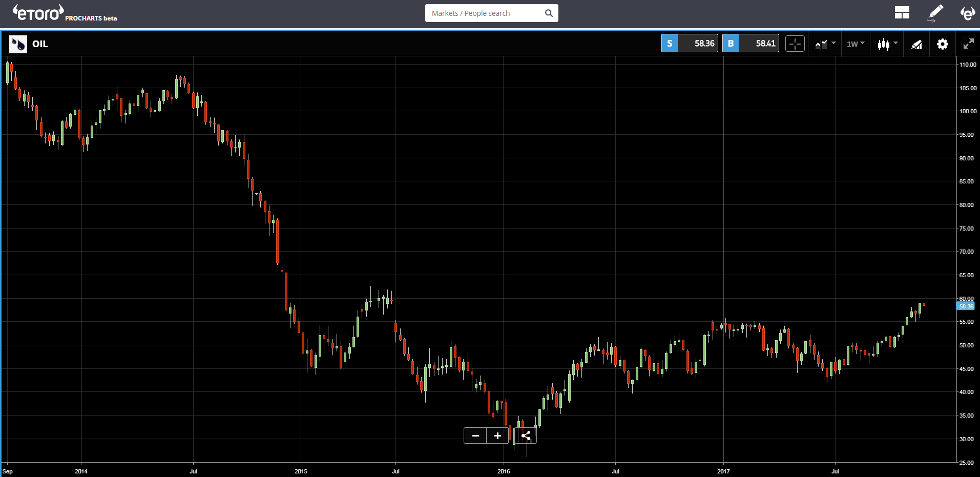
Task: Open the 1W timeframe dropdown
Action: [856, 44]
